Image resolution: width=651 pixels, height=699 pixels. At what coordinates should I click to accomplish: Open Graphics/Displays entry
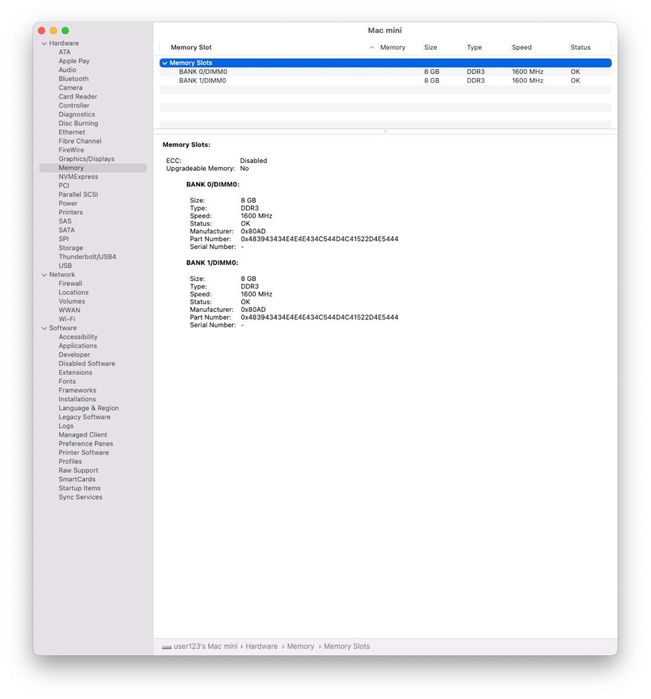[x=86, y=159]
